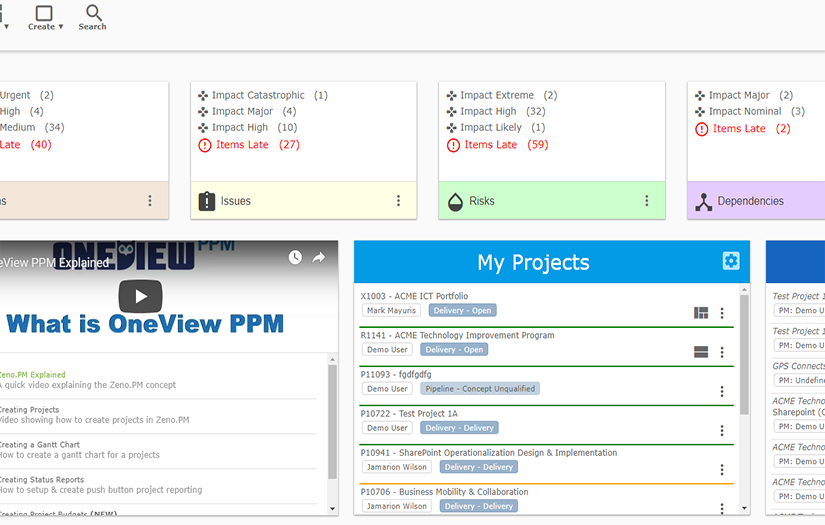
Task: Click the video Watch Later clock icon
Action: tap(295, 257)
